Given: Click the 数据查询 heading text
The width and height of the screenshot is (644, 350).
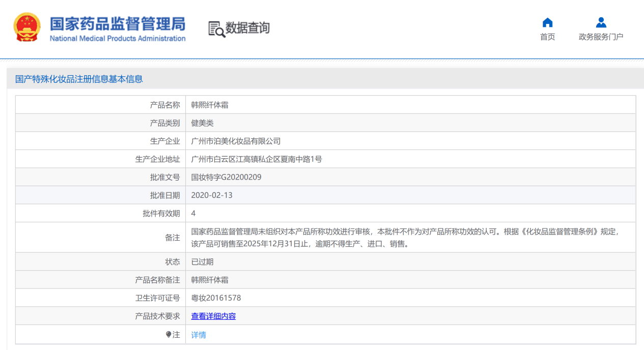Looking at the screenshot, I should [x=247, y=28].
